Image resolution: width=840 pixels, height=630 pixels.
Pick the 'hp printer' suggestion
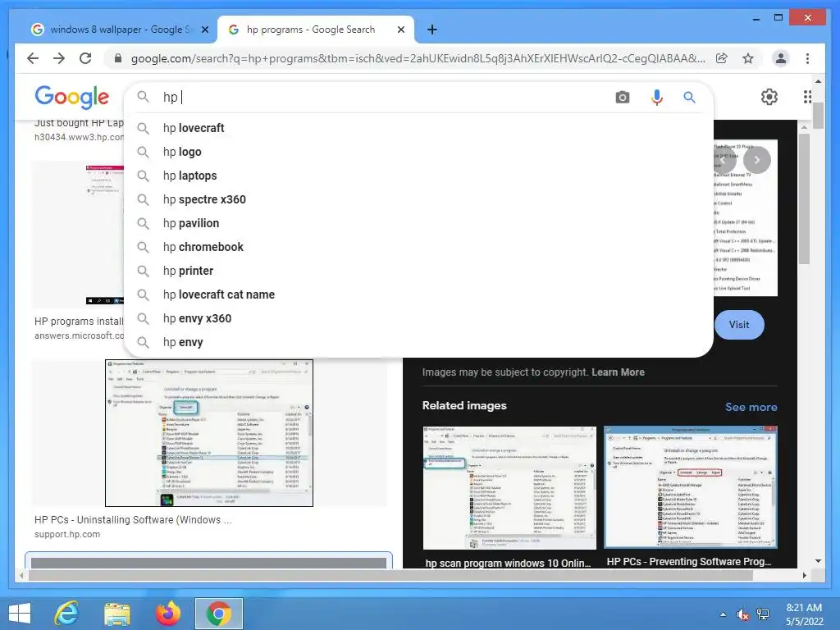click(x=418, y=271)
